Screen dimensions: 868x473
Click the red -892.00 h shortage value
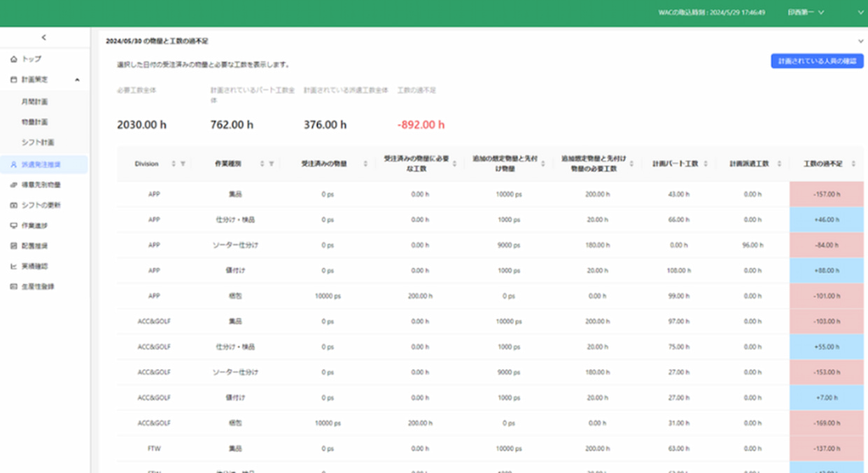[x=421, y=125]
